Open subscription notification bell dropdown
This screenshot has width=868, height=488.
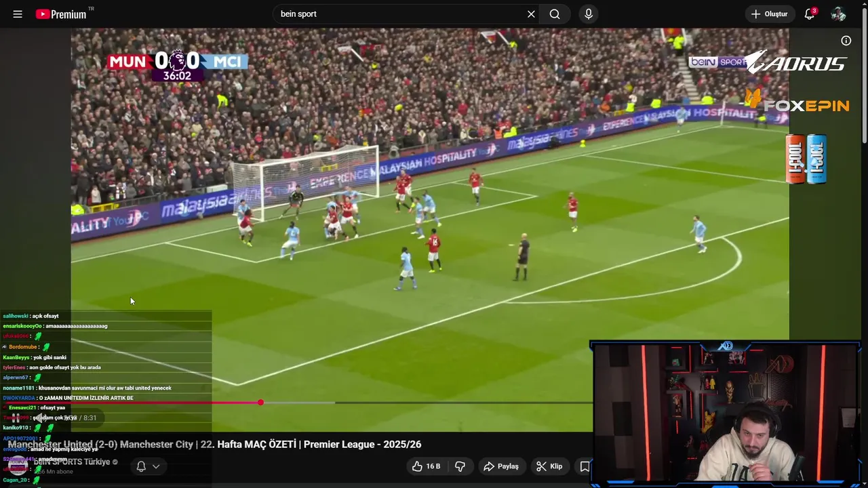[x=148, y=466]
